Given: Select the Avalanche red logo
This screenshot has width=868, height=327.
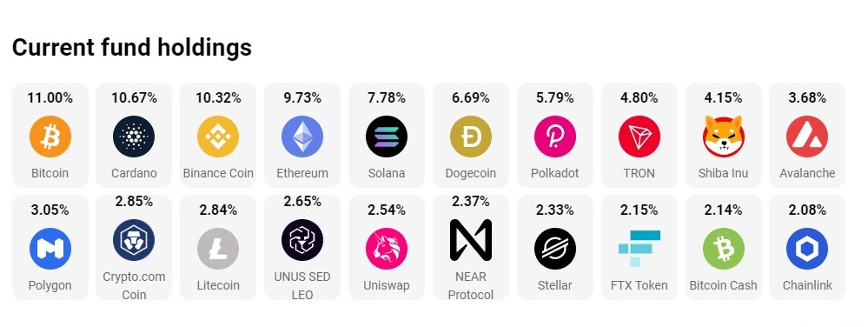Looking at the screenshot, I should tap(807, 137).
